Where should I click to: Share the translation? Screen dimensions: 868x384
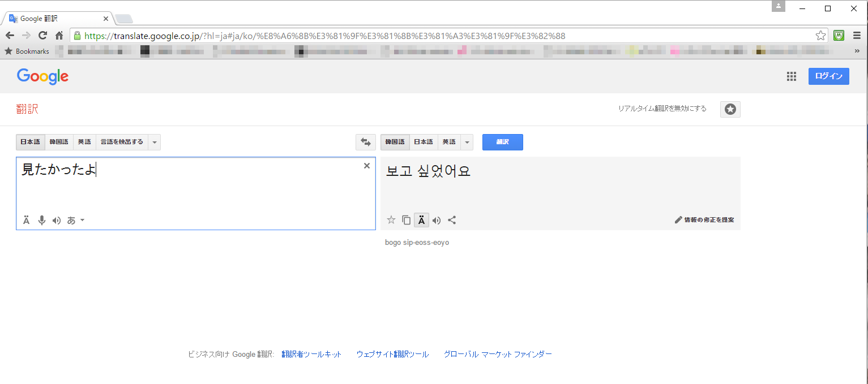click(x=452, y=220)
